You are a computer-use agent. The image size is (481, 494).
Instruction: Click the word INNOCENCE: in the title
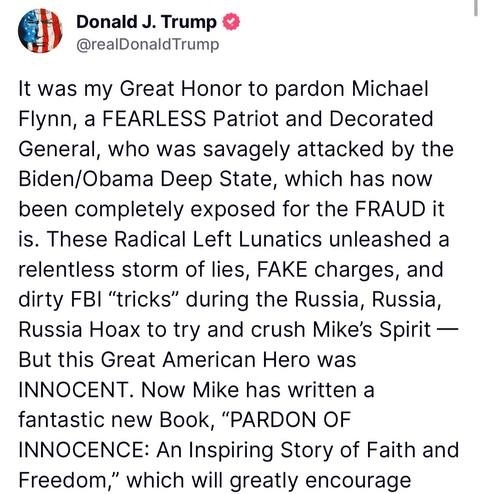point(84,450)
